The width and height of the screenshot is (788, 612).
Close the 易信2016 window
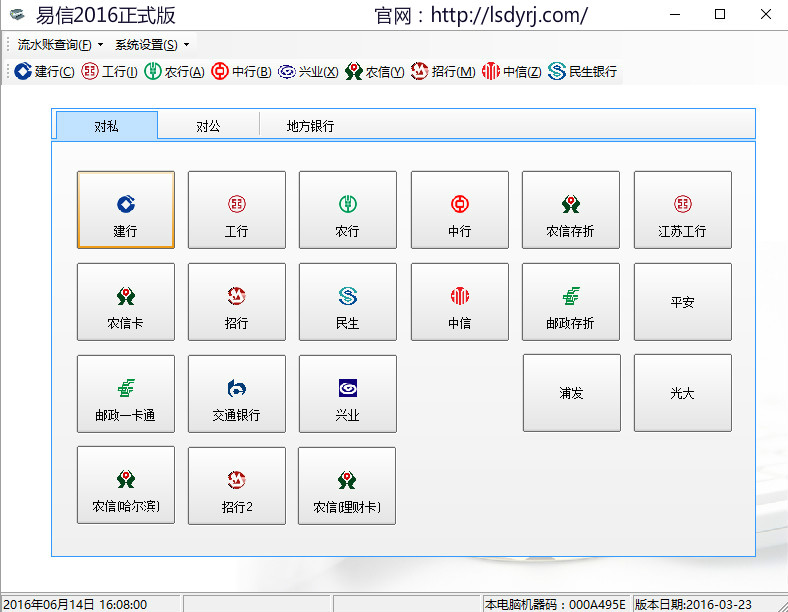[765, 15]
